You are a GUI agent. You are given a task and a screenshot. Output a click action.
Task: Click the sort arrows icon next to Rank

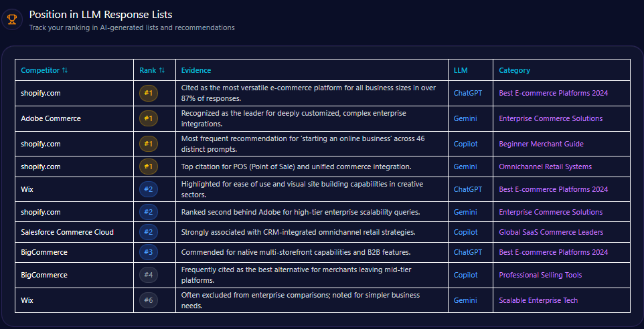pyautogui.click(x=162, y=70)
